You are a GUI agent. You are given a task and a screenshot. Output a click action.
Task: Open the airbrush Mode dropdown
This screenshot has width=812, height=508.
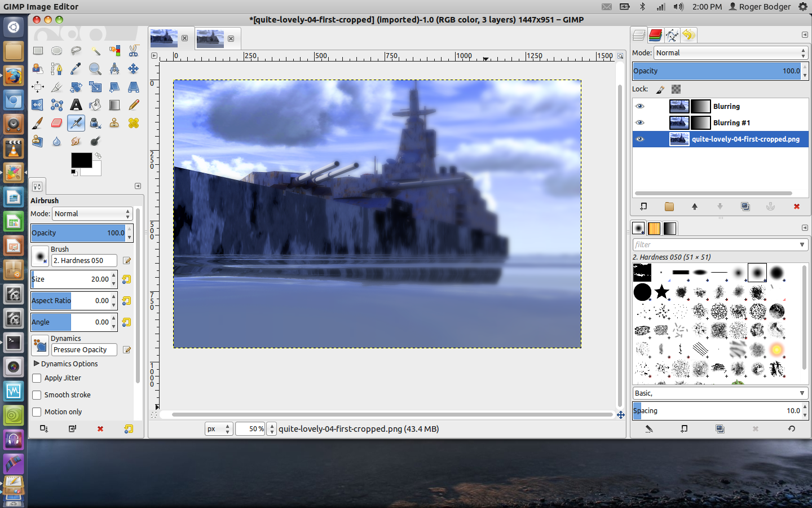point(92,214)
